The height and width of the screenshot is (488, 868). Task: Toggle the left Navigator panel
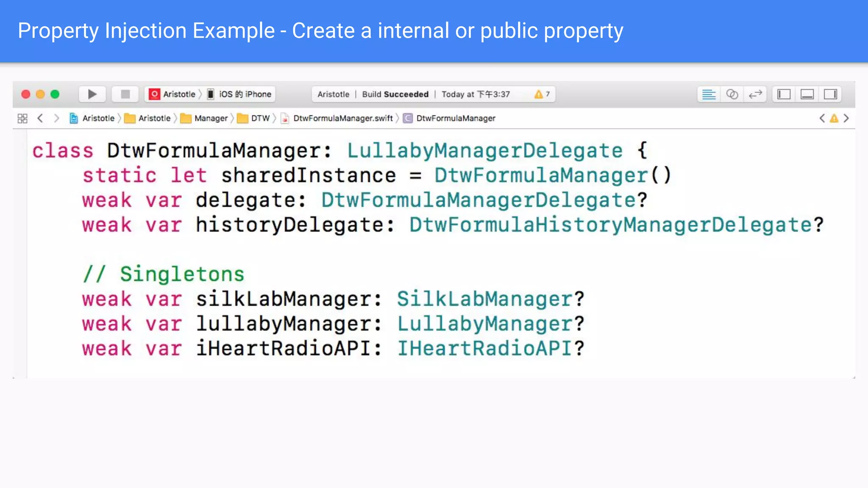tap(784, 94)
